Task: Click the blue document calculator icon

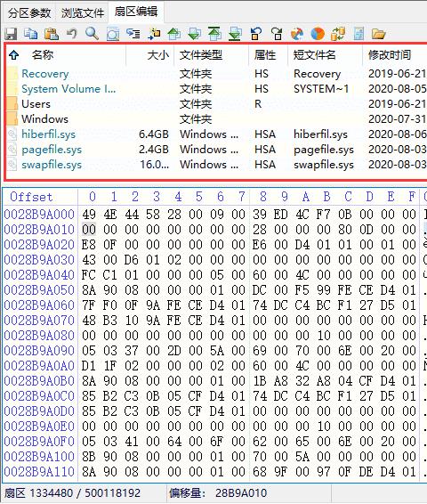Action: click(x=359, y=34)
